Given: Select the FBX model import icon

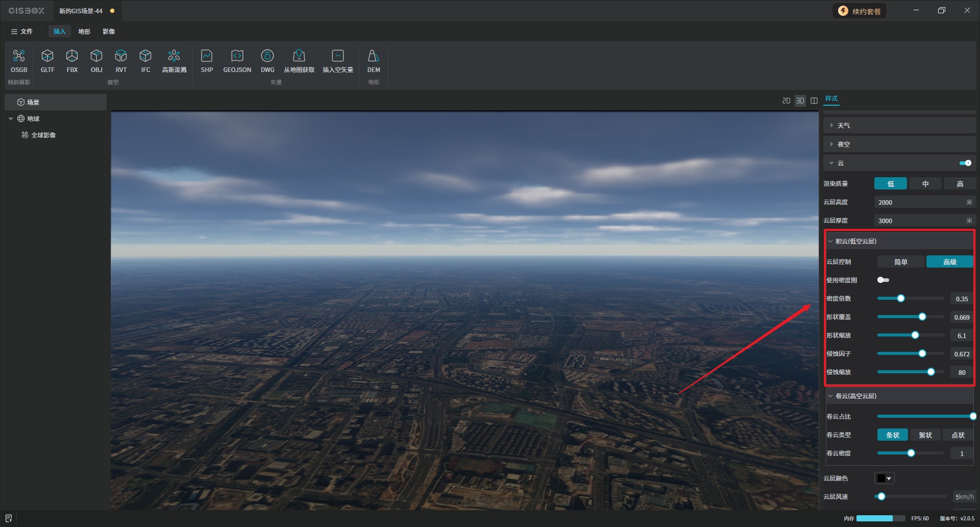Looking at the screenshot, I should (x=72, y=56).
